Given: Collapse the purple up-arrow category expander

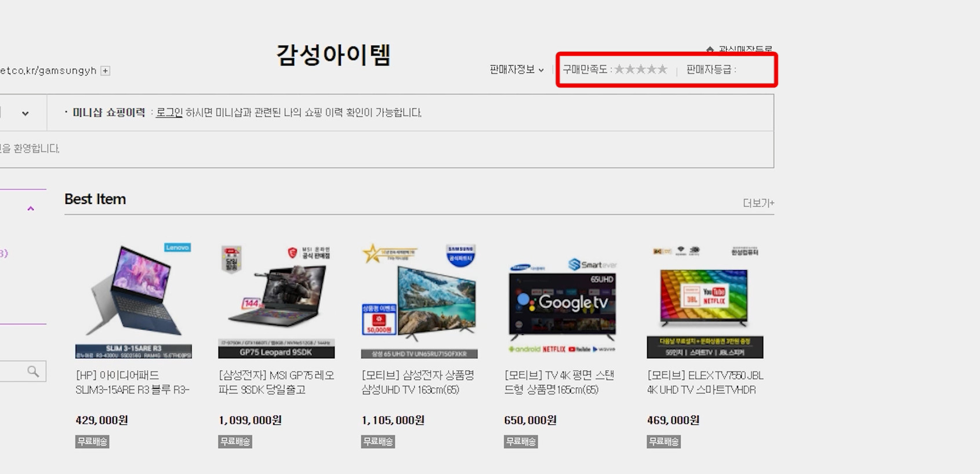Looking at the screenshot, I should (x=31, y=209).
